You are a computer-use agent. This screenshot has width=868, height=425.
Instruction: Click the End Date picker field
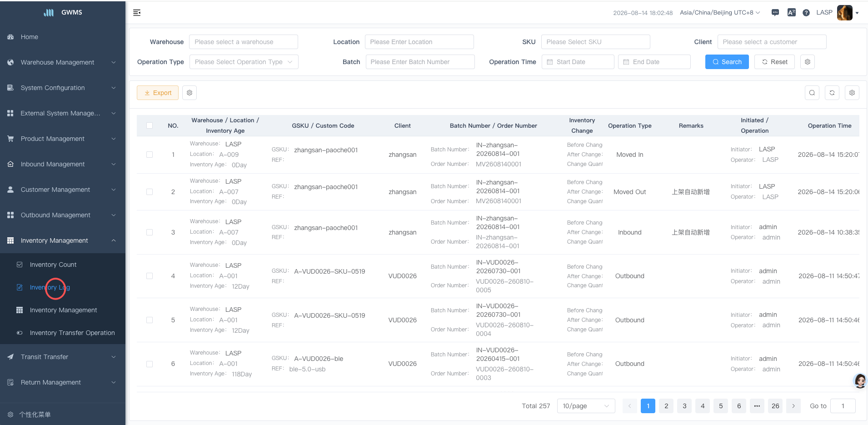point(654,62)
